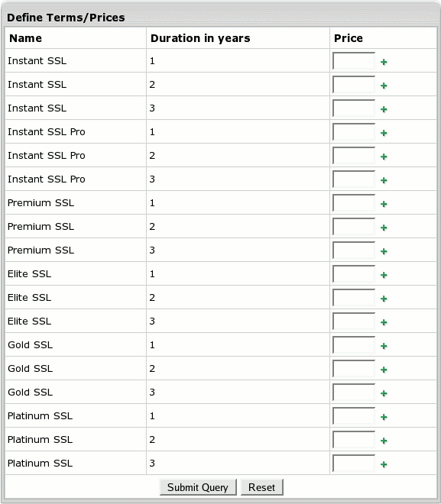Viewport: 441px width, 504px height.
Task: Focus the price field for Instant SSL Pro 3 years
Action: tap(354, 179)
